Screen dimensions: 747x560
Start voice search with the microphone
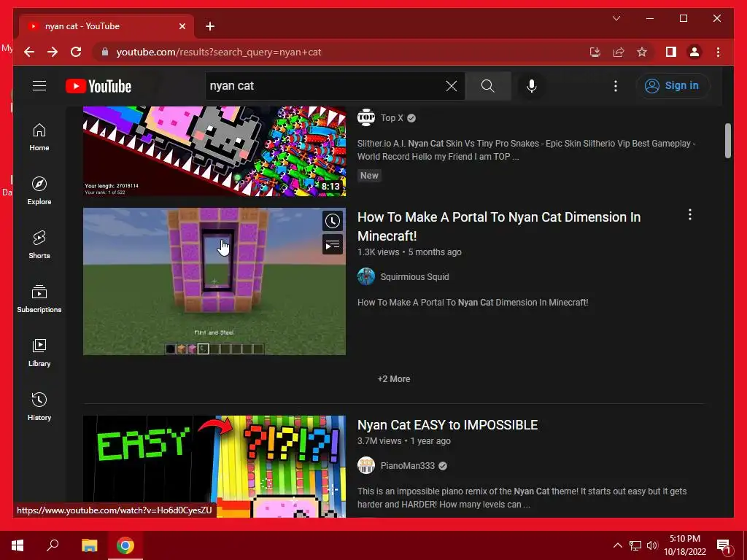pos(532,86)
